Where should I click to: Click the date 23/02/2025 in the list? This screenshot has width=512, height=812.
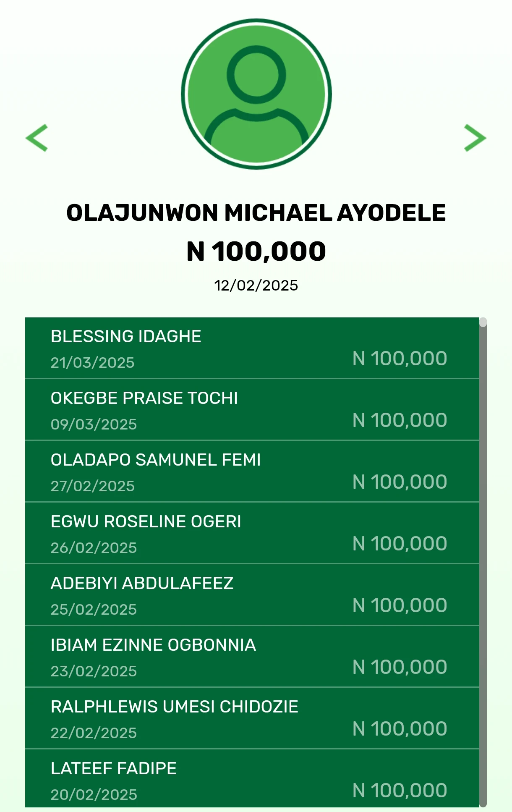point(94,671)
